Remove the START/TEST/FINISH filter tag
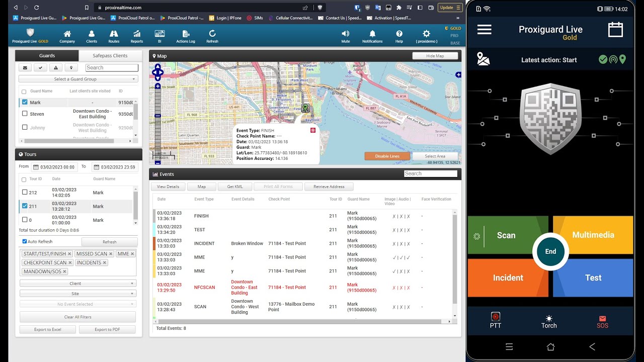The width and height of the screenshot is (644, 362). click(69, 254)
